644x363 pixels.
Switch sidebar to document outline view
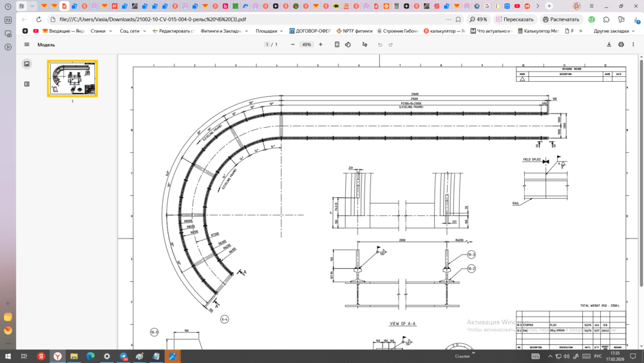tap(26, 84)
